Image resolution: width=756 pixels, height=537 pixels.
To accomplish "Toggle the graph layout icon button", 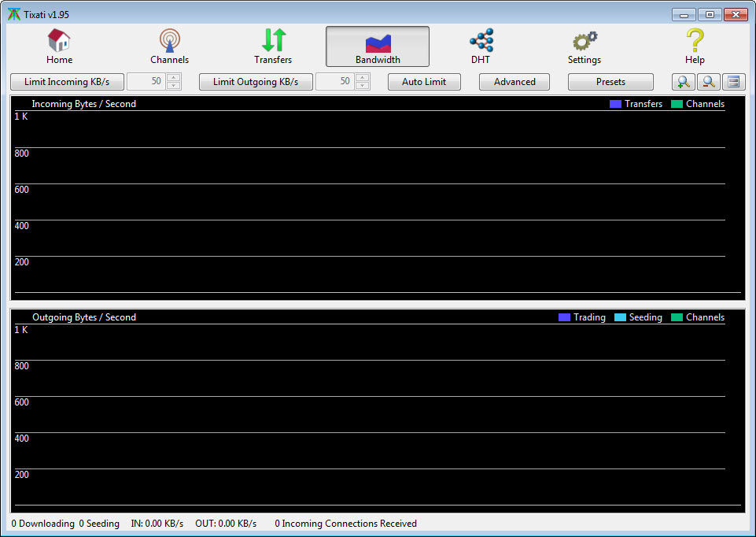I will click(734, 82).
